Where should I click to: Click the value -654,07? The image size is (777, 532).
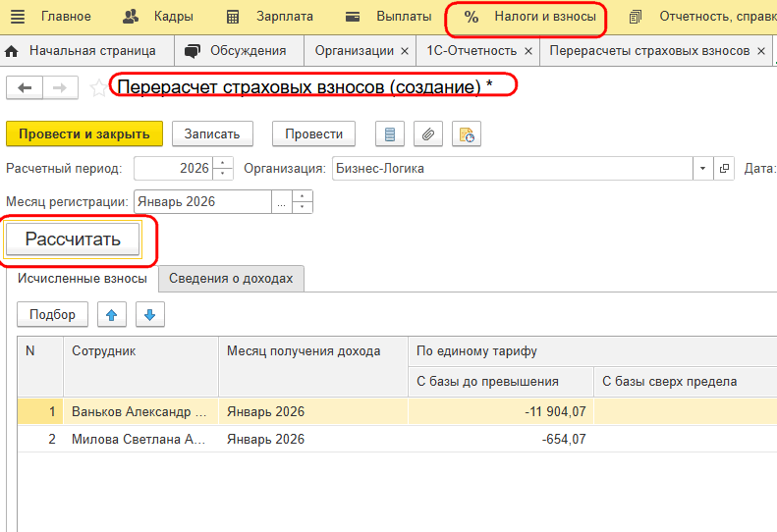[564, 439]
